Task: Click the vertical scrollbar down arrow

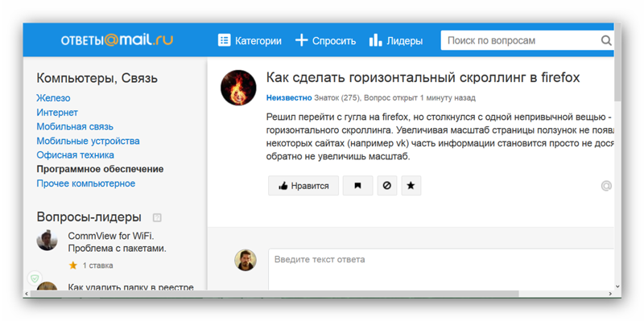Action: click(x=617, y=286)
